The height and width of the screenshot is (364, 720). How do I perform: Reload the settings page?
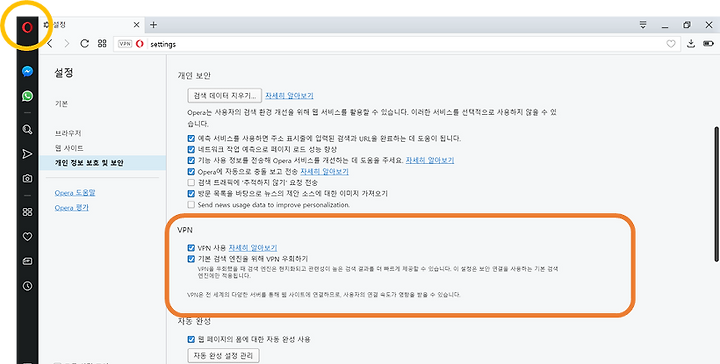coord(84,44)
